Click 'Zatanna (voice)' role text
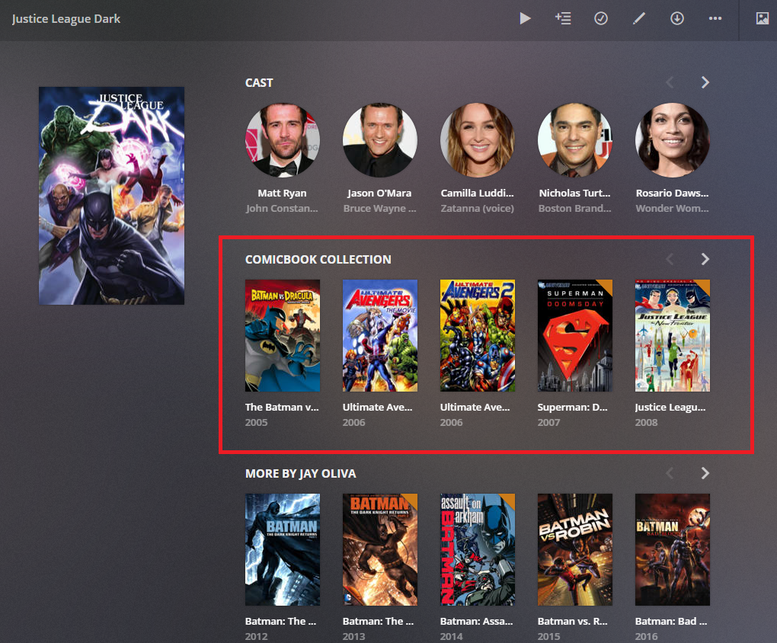The image size is (777, 643). (477, 209)
